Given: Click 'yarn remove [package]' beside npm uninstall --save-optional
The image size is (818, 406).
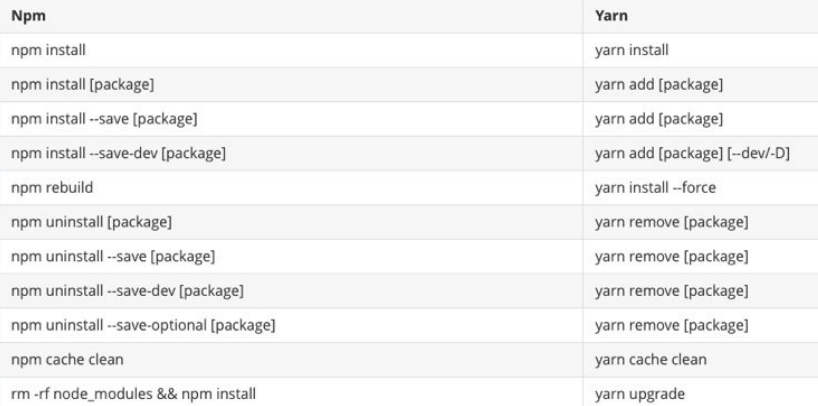Looking at the screenshot, I should [x=701, y=325].
